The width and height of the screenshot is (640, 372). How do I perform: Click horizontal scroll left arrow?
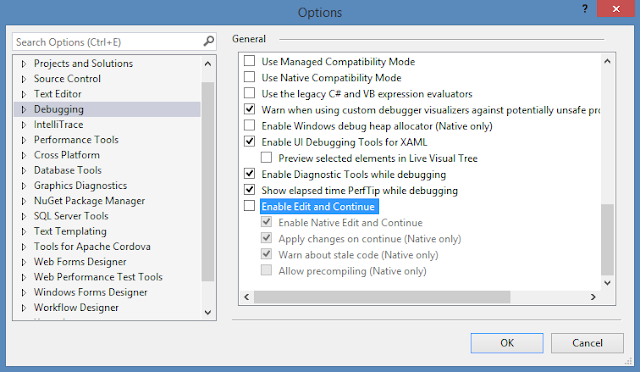pyautogui.click(x=247, y=297)
